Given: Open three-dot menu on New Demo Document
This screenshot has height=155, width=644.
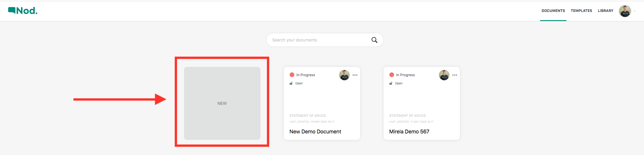Looking at the screenshot, I should tap(355, 75).
